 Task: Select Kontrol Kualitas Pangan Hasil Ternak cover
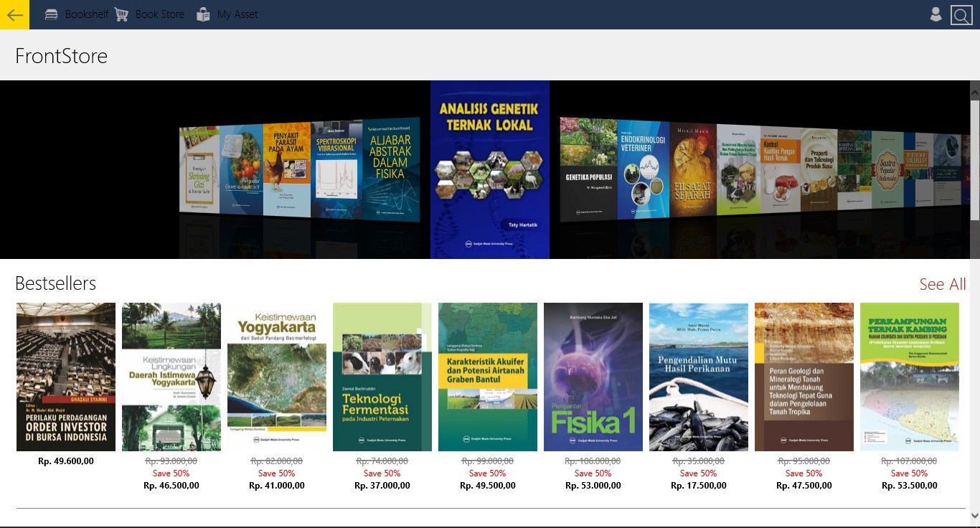[781, 170]
